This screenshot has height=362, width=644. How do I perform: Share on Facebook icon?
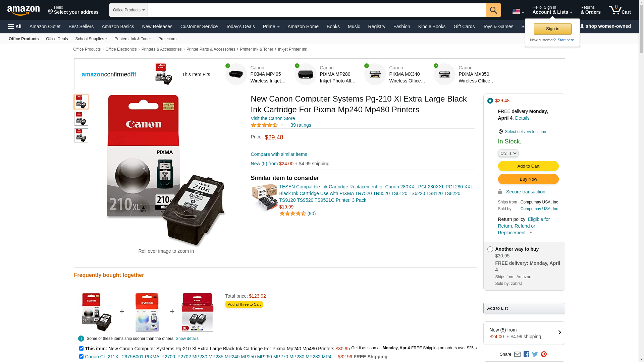[526, 354]
